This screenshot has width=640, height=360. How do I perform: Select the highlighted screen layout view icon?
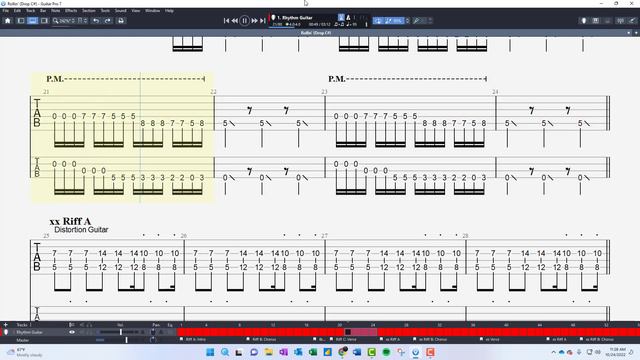[x=32, y=20]
